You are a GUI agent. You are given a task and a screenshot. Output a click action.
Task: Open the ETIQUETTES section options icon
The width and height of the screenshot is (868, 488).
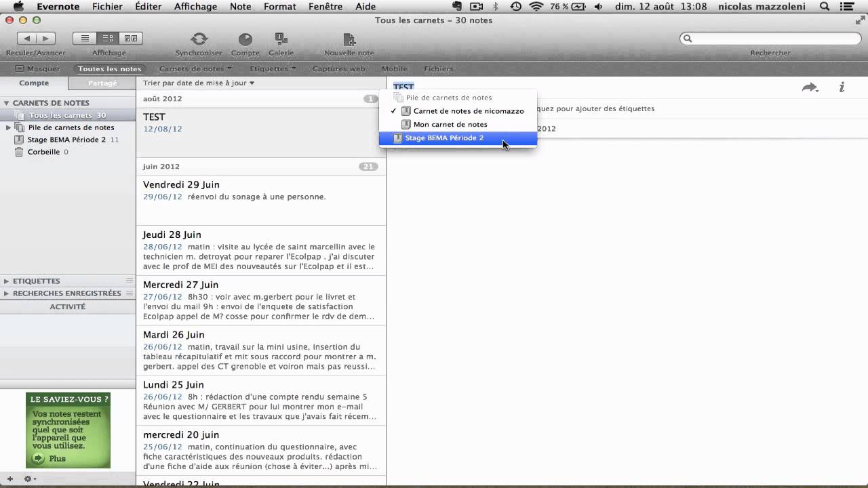coord(130,281)
